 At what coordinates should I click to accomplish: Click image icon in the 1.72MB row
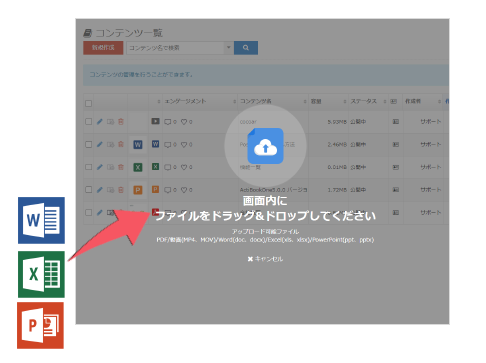coord(396,190)
